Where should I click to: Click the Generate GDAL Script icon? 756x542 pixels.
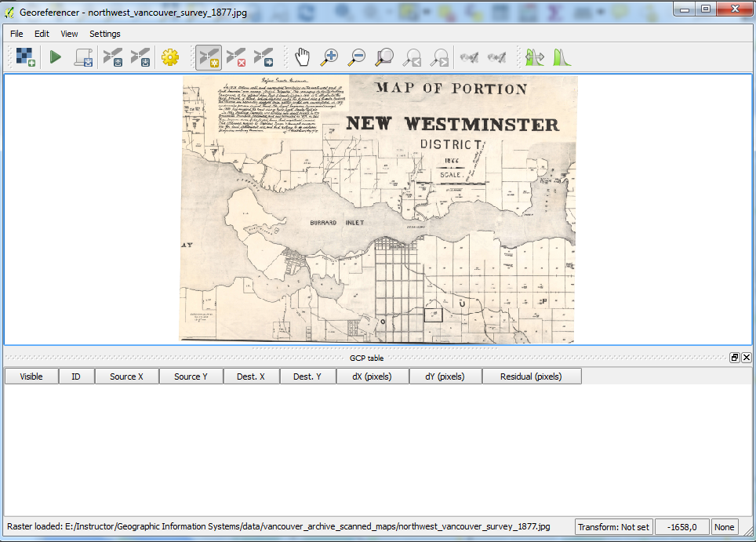click(83, 56)
